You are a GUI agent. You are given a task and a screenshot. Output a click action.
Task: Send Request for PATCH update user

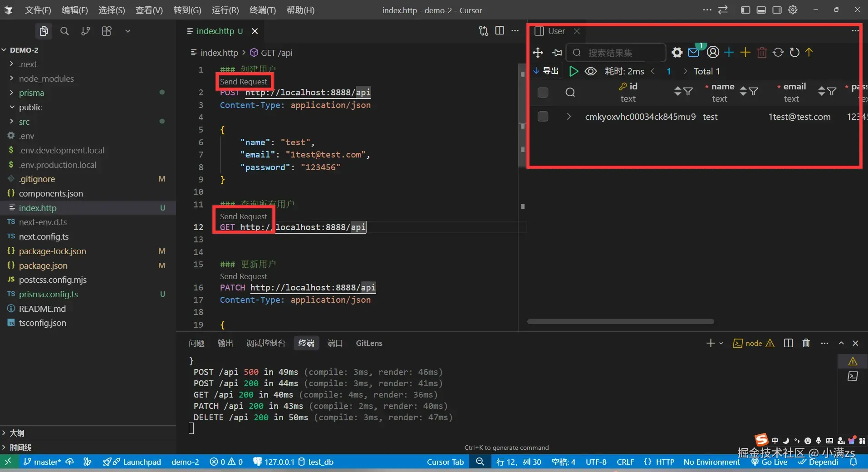coord(244,276)
